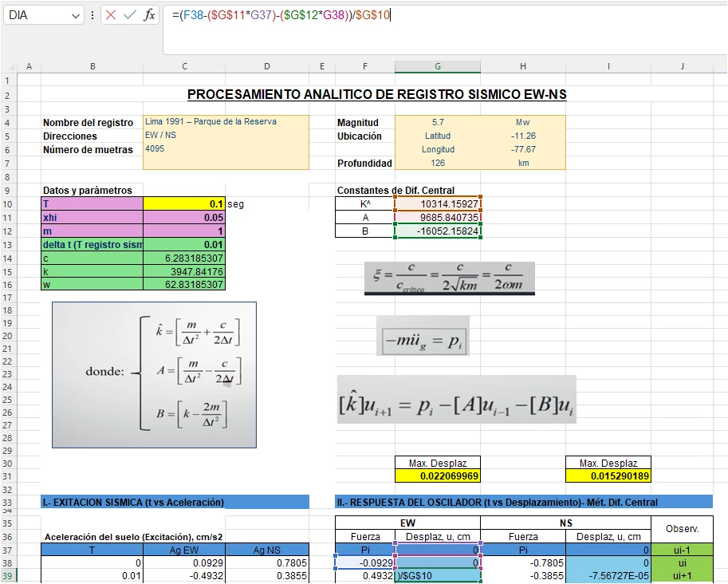The height and width of the screenshot is (584, 728).
Task: Click the donde k, A, B formulas image
Action: click(154, 375)
